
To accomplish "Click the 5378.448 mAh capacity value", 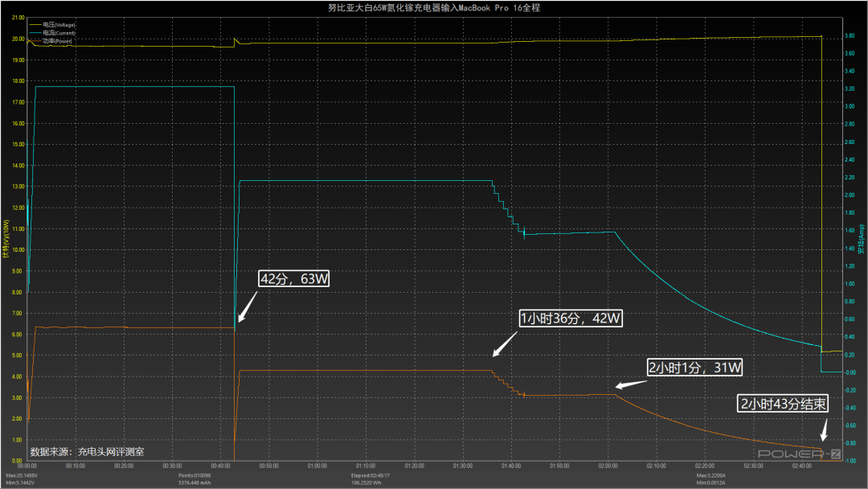I will (x=194, y=483).
